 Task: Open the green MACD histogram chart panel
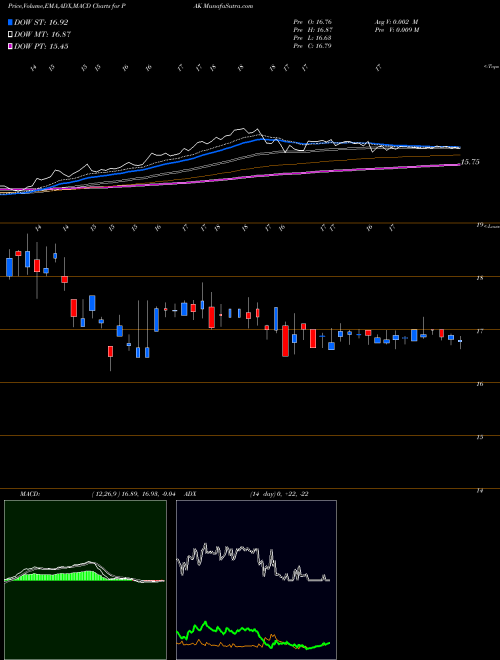(85, 580)
